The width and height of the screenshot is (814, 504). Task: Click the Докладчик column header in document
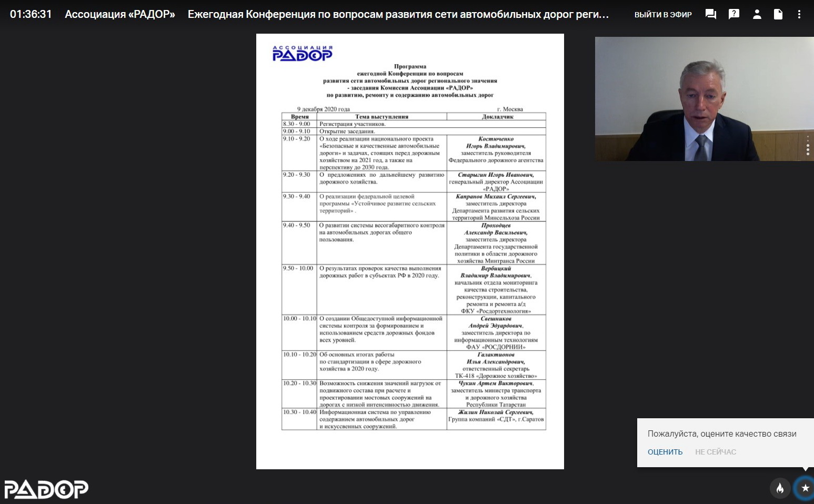pos(496,117)
